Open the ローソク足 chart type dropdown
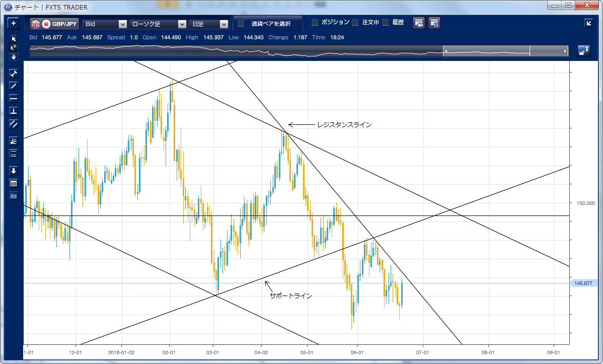This screenshot has width=603, height=364. coord(158,24)
